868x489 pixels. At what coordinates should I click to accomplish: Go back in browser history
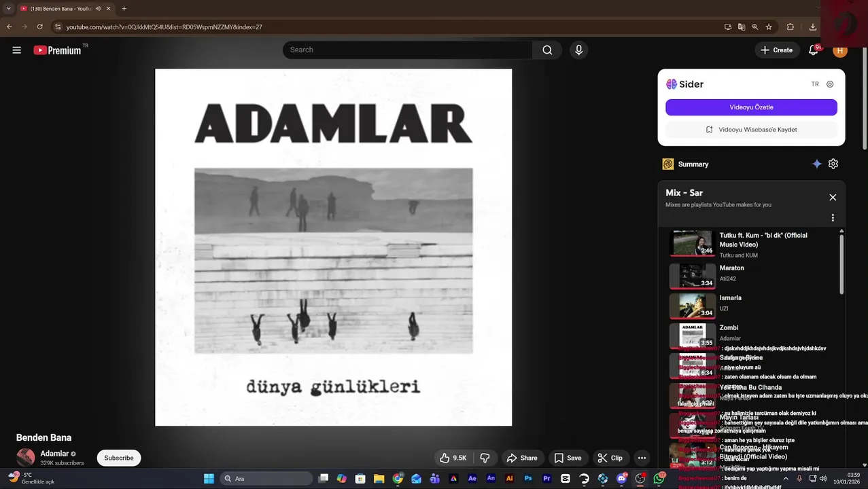9,26
